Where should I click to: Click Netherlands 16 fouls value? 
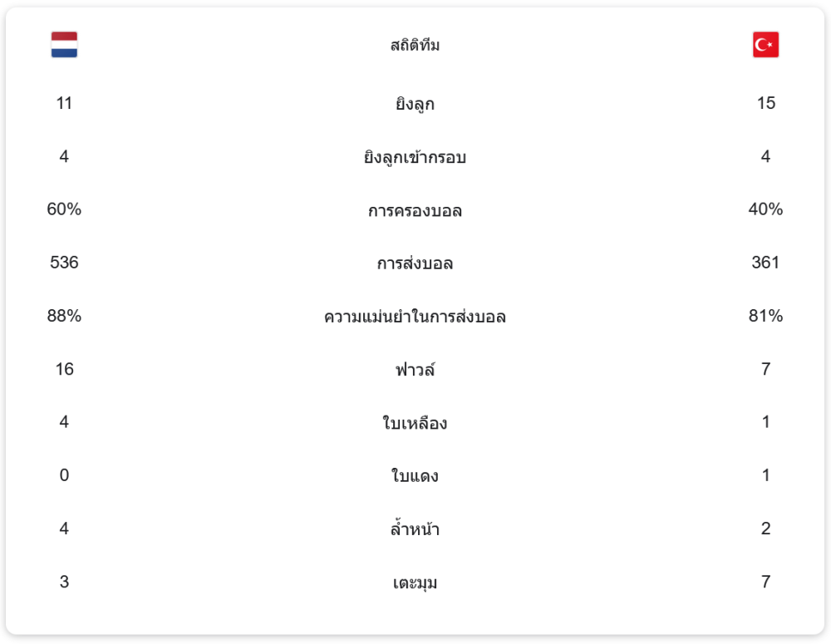tap(64, 369)
